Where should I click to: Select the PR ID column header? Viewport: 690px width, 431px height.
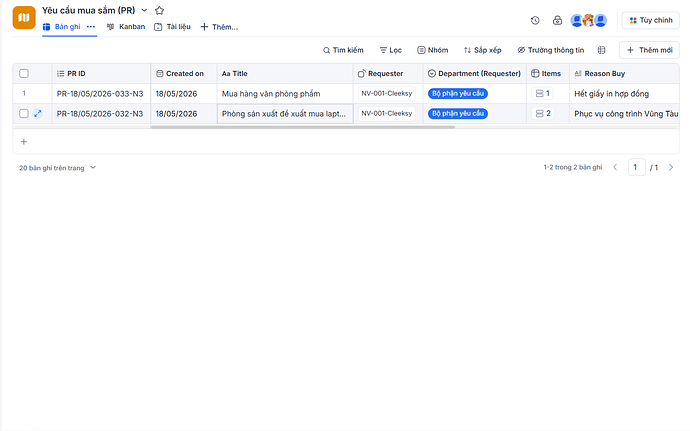click(101, 74)
